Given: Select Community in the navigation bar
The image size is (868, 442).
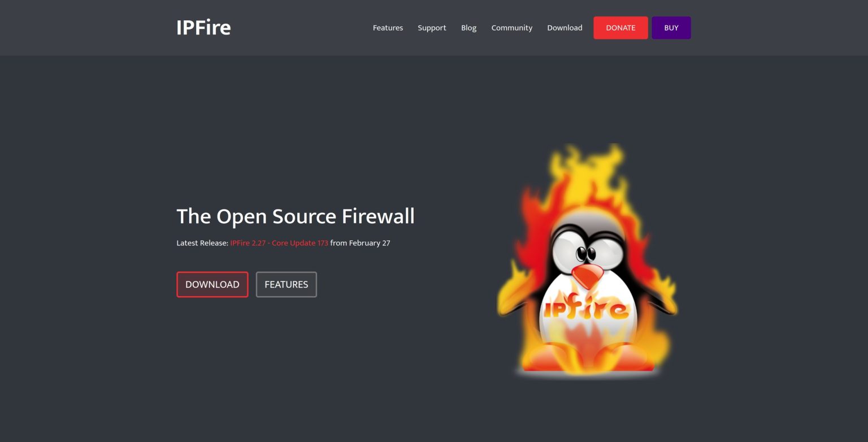Looking at the screenshot, I should click(511, 28).
